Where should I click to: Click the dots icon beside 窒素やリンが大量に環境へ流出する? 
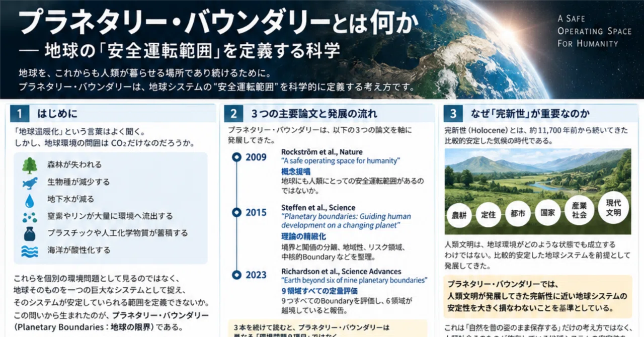coord(30,217)
